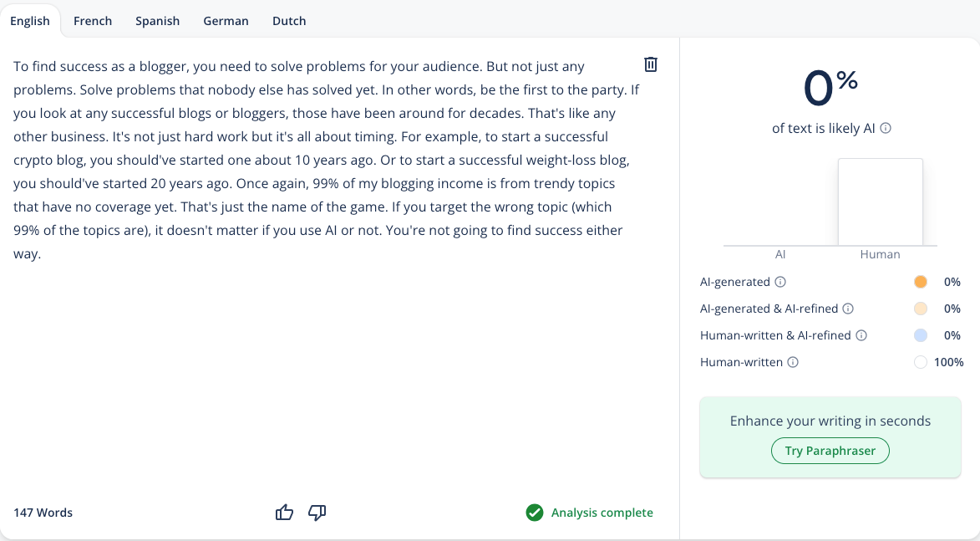Click the orange AI-generated color dot
The image size is (980, 541).
coord(921,282)
